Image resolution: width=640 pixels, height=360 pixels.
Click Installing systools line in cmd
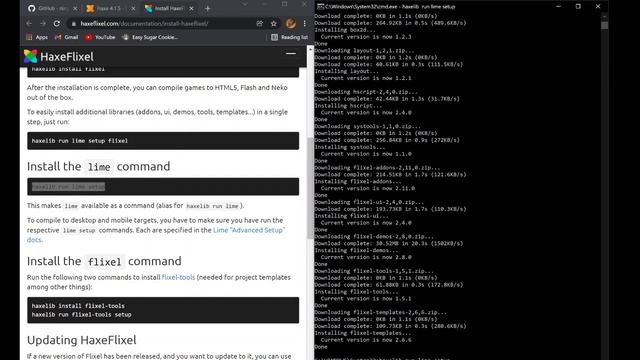coord(350,147)
